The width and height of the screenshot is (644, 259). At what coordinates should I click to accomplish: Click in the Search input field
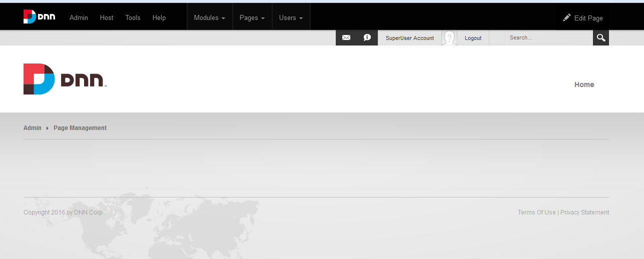[x=548, y=37]
